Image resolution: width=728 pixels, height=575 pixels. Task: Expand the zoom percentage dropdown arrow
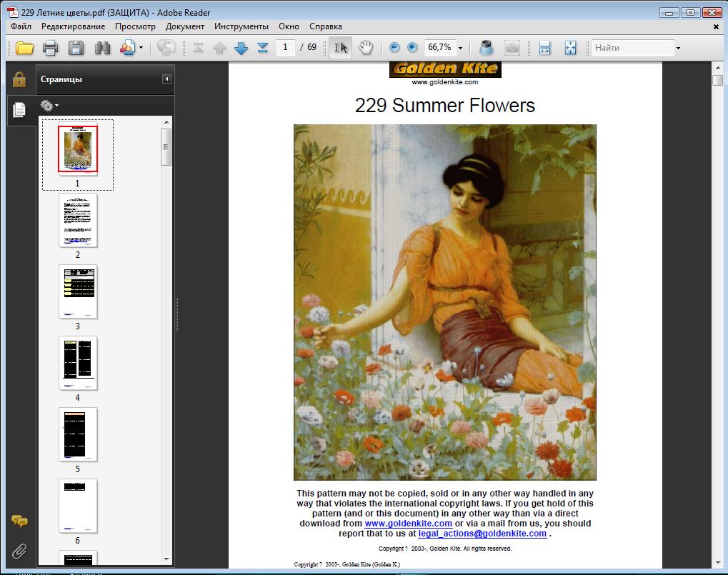click(x=461, y=48)
